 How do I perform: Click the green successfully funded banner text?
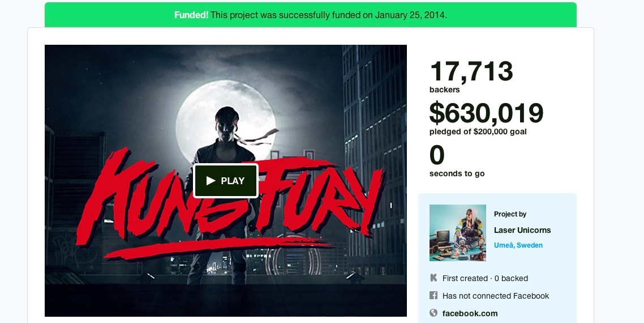point(328,15)
